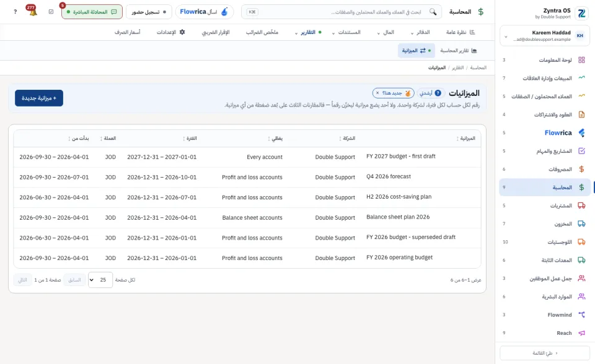This screenshot has height=364, width=595.
Task: Click the green accounting dollar icon in header
Action: pyautogui.click(x=481, y=12)
